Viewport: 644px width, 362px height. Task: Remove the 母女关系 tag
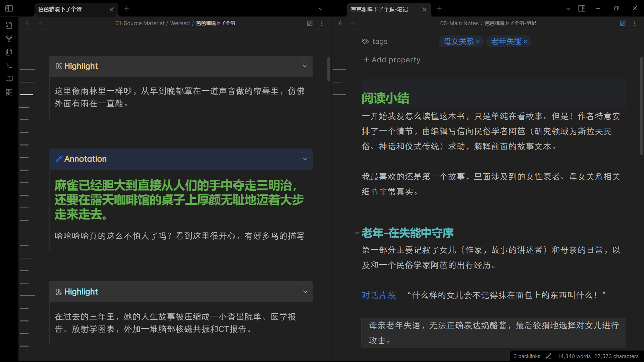[x=478, y=42]
